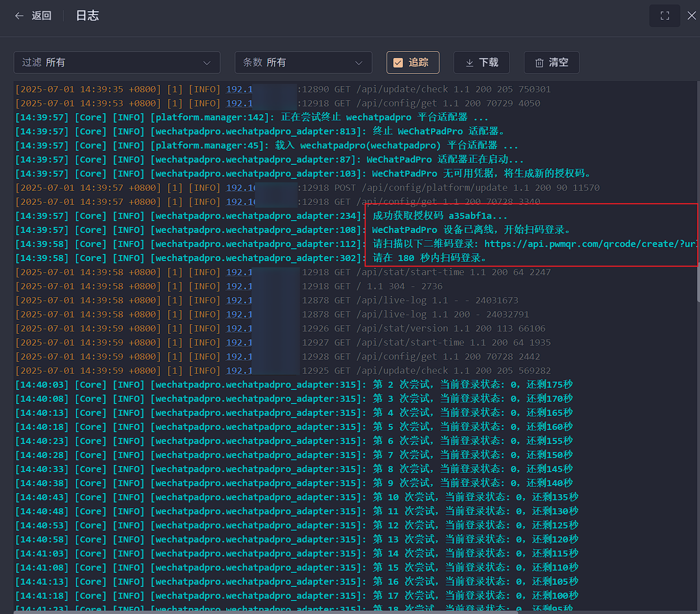700x614 pixels.
Task: Select the log line 第 16 次尝试 还剩105秒
Action: pos(297,582)
